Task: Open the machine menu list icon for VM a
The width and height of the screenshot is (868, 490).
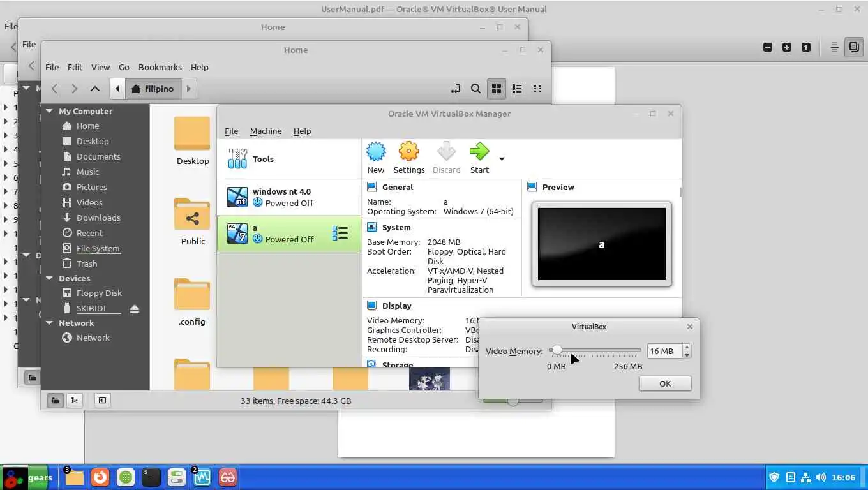Action: click(x=340, y=234)
